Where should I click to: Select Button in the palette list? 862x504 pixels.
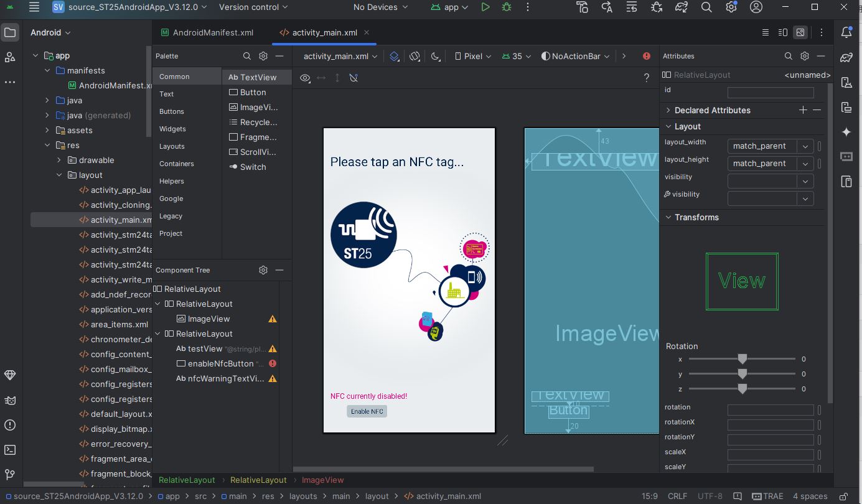(x=253, y=92)
